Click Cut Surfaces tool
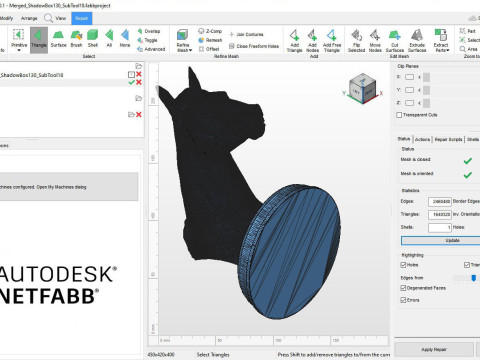 pos(395,41)
